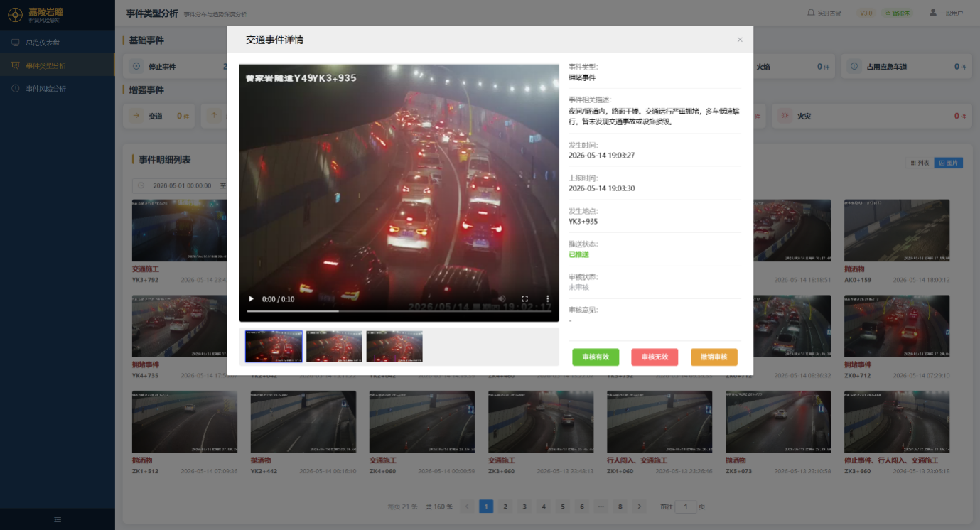Collapse the sidebar with the hamburger icon
The image size is (980, 530).
point(58,519)
